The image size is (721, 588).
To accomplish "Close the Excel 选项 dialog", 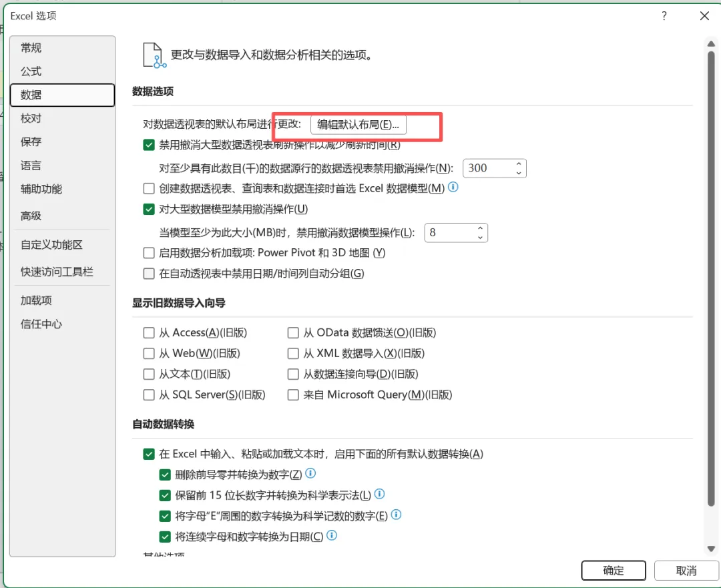I will (704, 16).
